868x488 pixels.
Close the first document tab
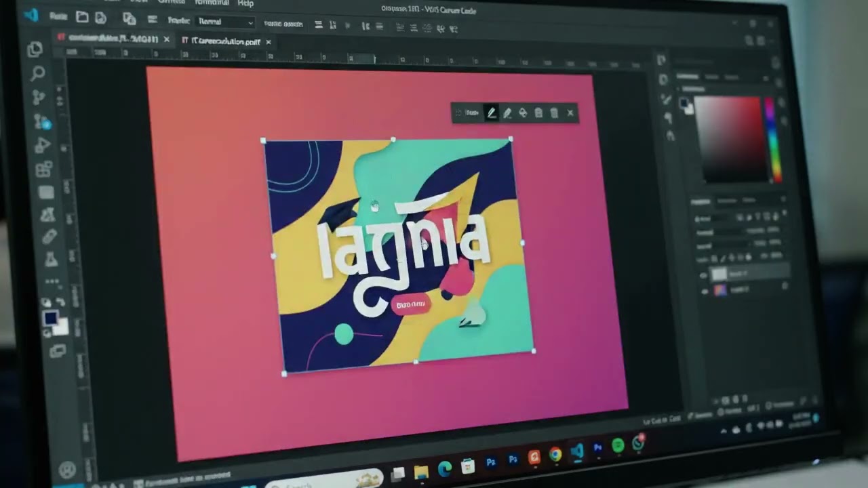coord(166,39)
